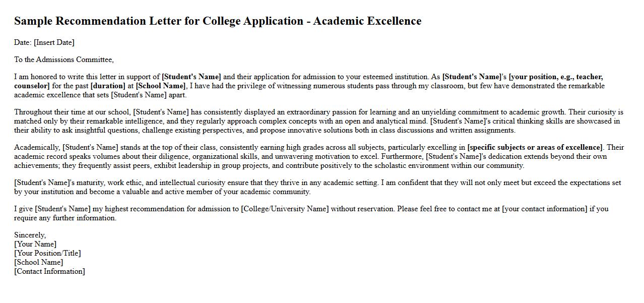Click the word 'Academically' starting the third paragraph
The width and height of the screenshot is (644, 303).
pos(37,147)
